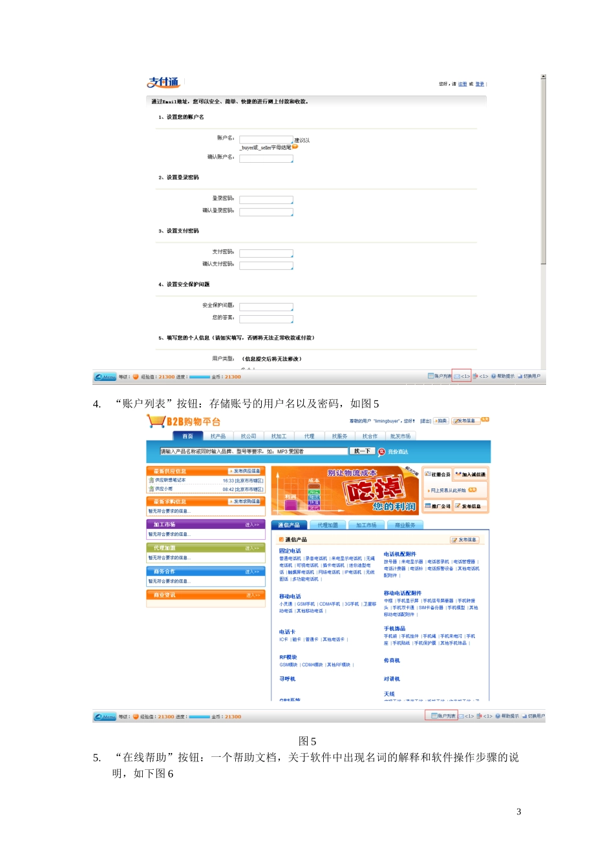Click 发布信息 in the 通信产品 section header
Image resolution: width=614 pixels, height=868 pixels.
[x=465, y=539]
